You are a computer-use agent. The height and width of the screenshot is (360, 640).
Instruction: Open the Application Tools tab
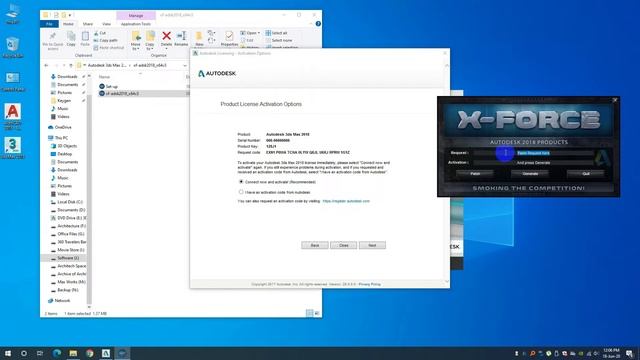coord(136,24)
